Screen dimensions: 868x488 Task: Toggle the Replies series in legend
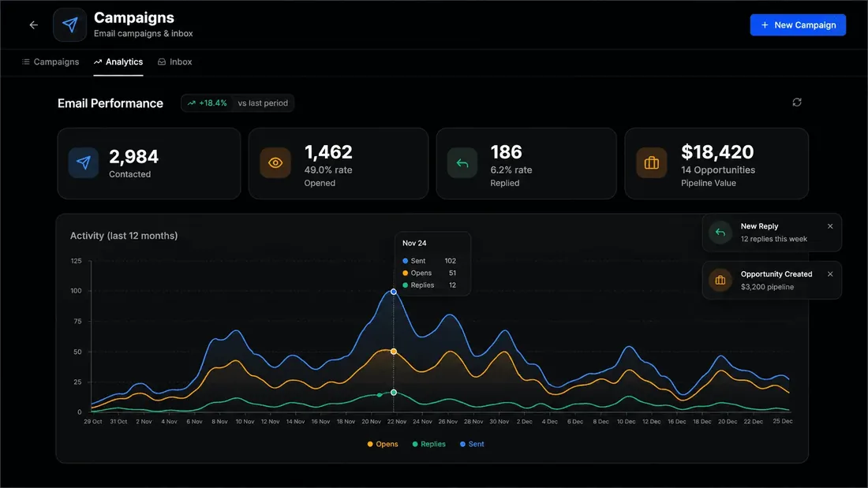(429, 444)
